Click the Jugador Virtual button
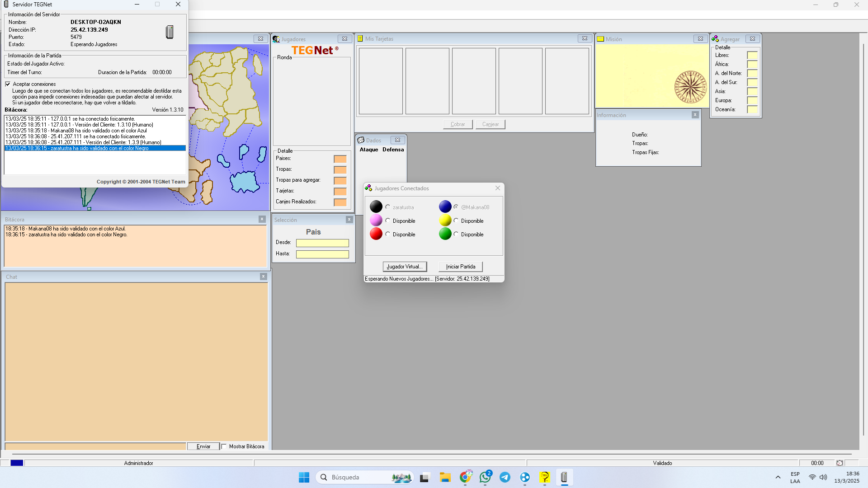This screenshot has height=488, width=868. (x=405, y=267)
